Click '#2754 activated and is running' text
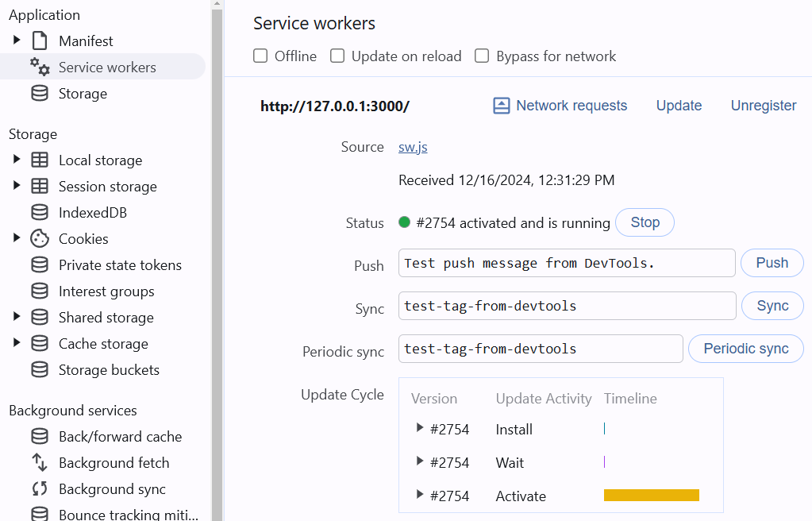 tap(514, 223)
